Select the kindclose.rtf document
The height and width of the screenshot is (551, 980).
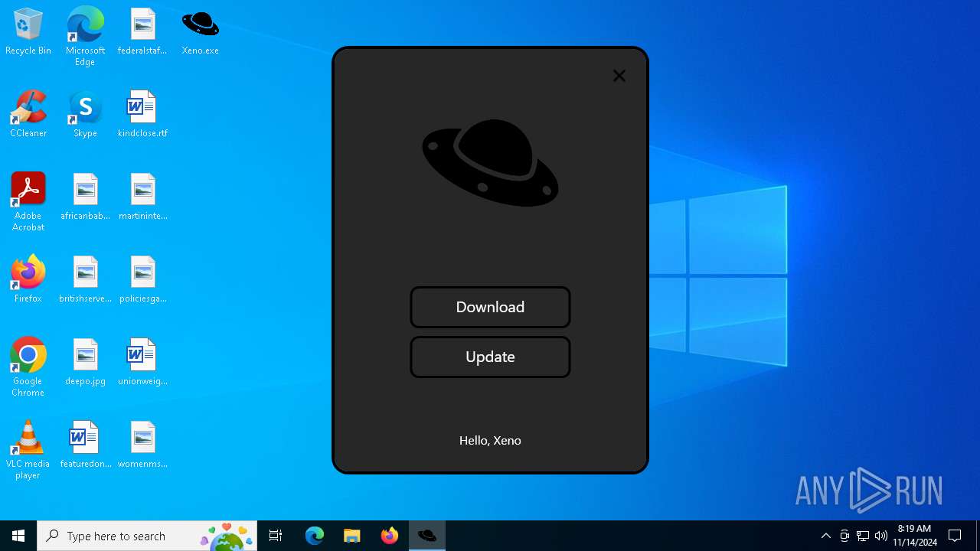(142, 115)
